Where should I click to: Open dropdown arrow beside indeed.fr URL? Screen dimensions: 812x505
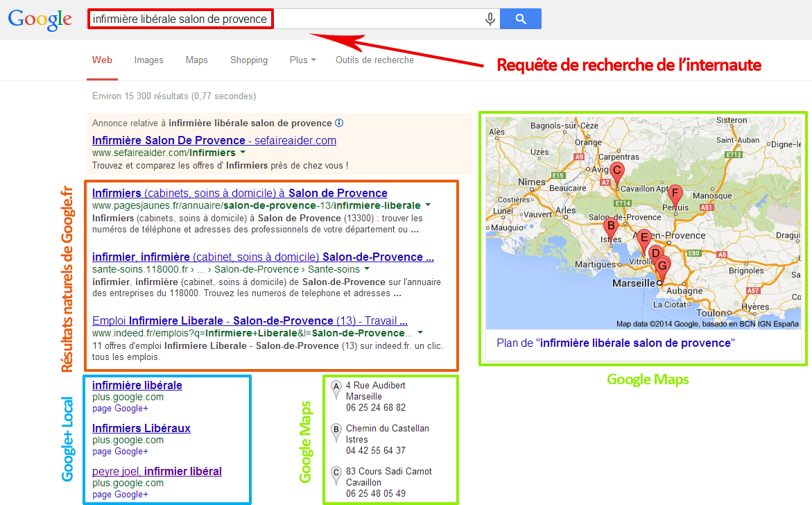click(420, 332)
